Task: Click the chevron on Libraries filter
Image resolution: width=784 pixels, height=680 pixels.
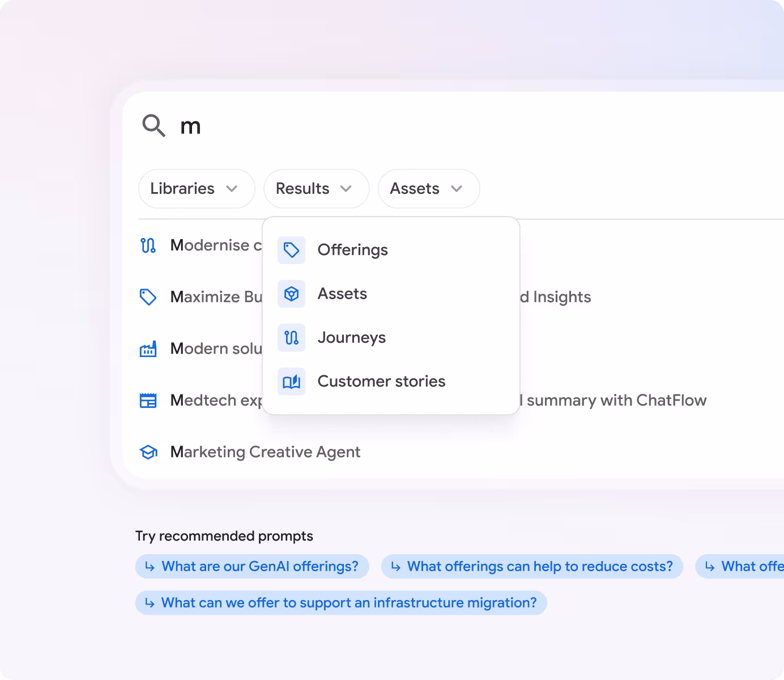Action: [x=232, y=189]
